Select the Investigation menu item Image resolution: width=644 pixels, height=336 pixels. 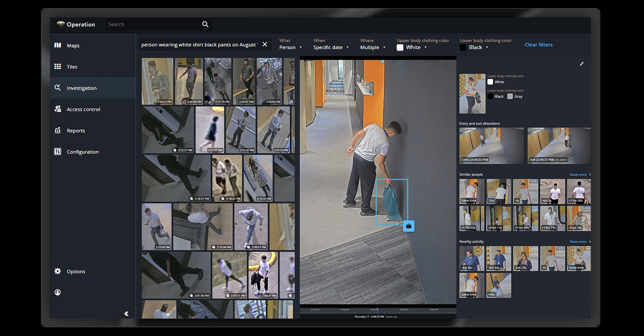click(81, 88)
